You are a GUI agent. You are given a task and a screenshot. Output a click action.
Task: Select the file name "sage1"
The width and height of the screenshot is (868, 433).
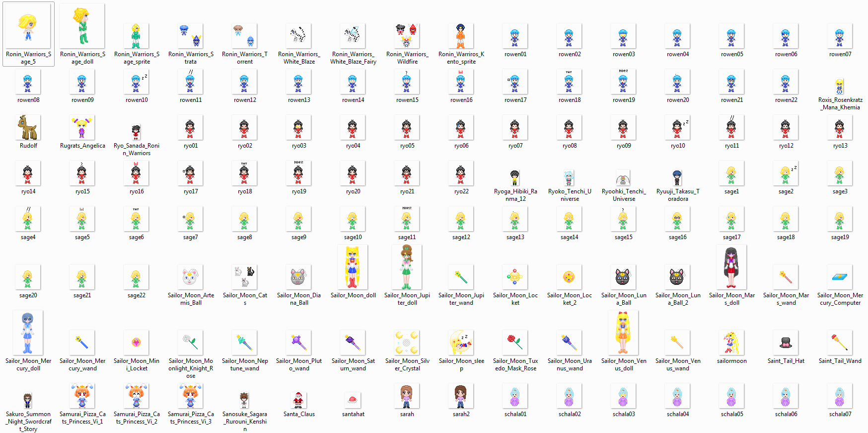coord(731,191)
